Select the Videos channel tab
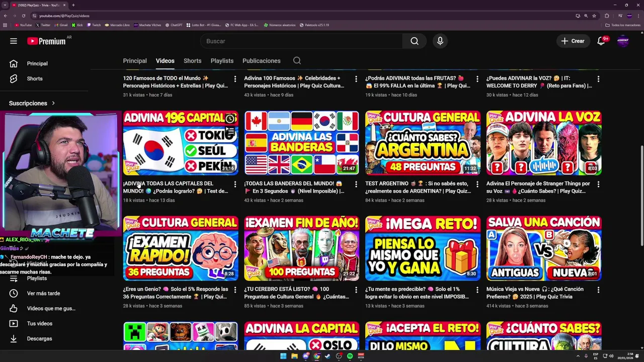This screenshot has width=644, height=362. [x=165, y=61]
